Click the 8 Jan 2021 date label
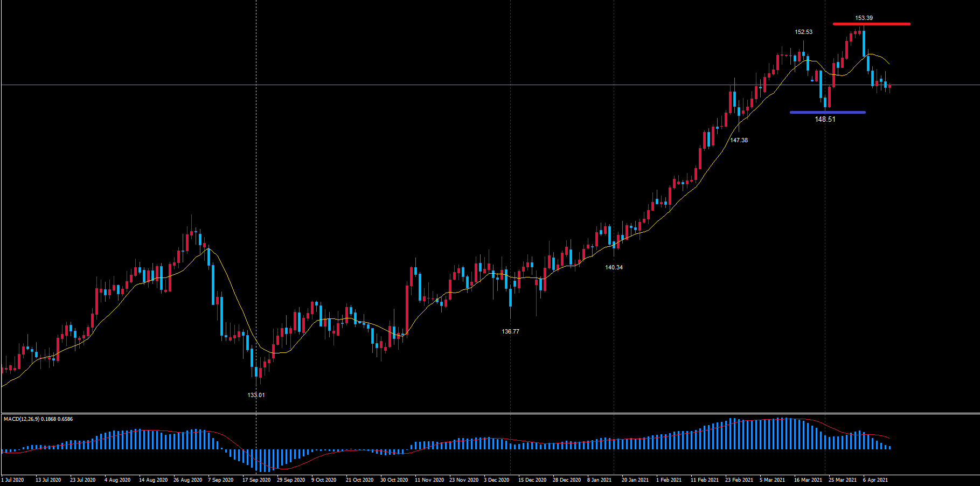This screenshot has width=980, height=486. pos(599,480)
